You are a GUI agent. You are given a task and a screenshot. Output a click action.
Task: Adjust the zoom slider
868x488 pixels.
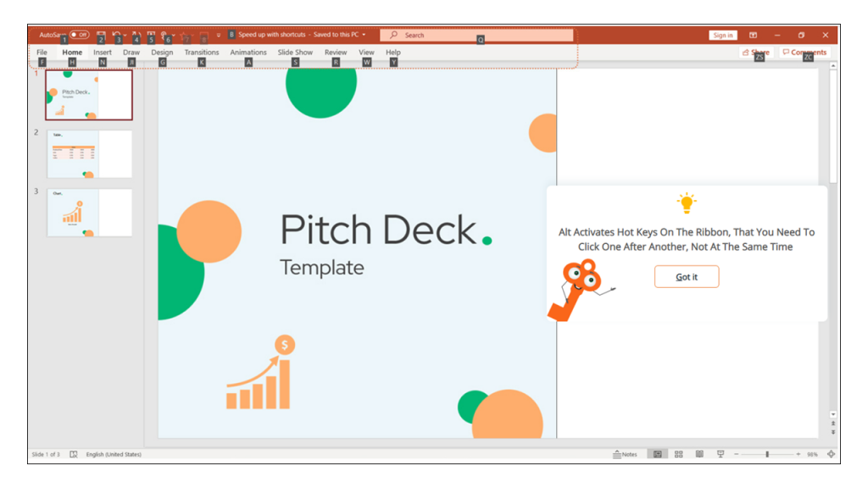coord(765,454)
